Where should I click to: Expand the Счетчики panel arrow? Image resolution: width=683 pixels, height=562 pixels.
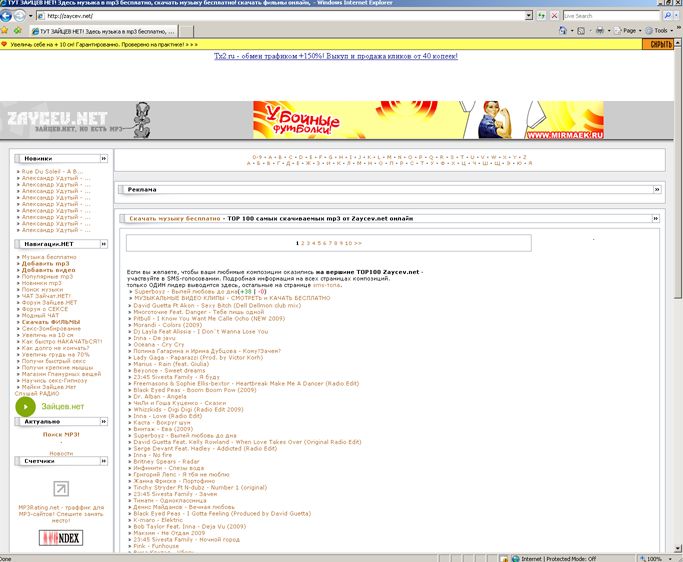(104, 460)
